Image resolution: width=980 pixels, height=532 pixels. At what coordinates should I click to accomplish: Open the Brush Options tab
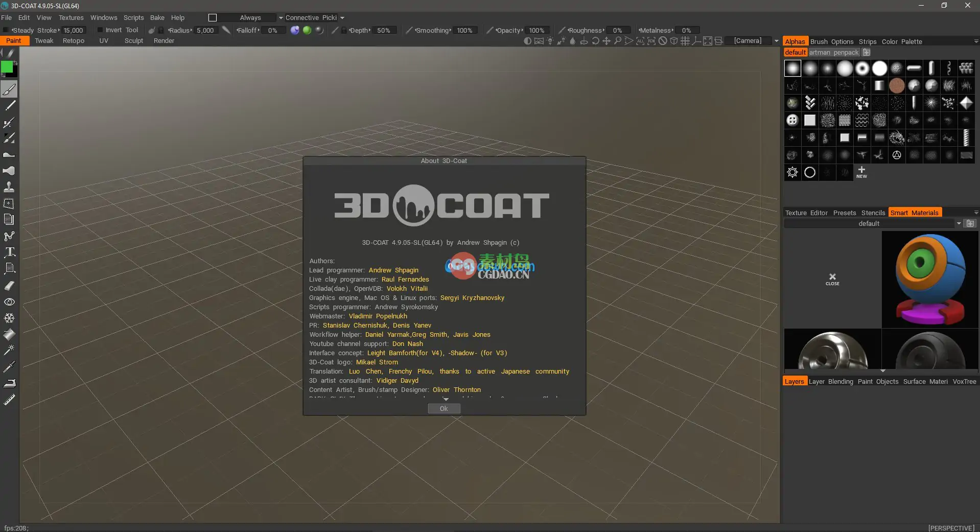pyautogui.click(x=832, y=42)
